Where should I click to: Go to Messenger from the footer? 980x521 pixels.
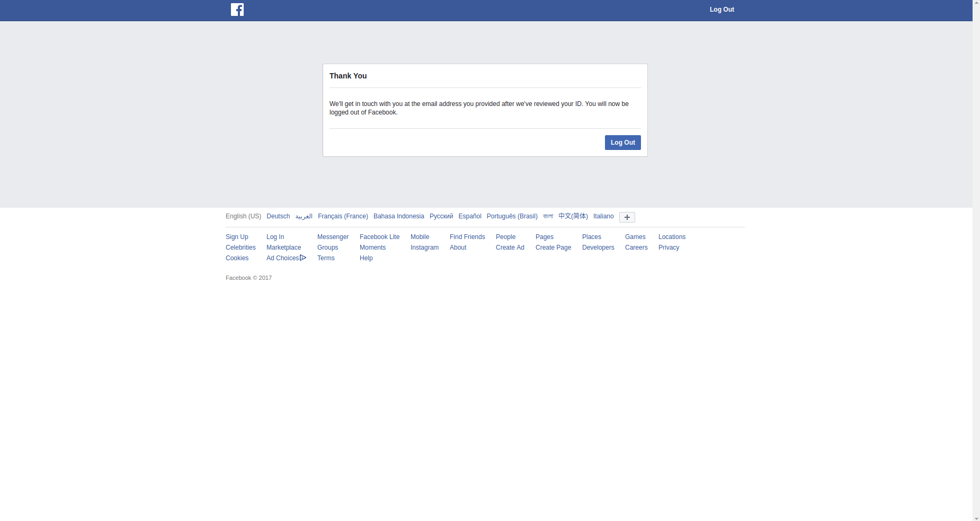tap(333, 237)
